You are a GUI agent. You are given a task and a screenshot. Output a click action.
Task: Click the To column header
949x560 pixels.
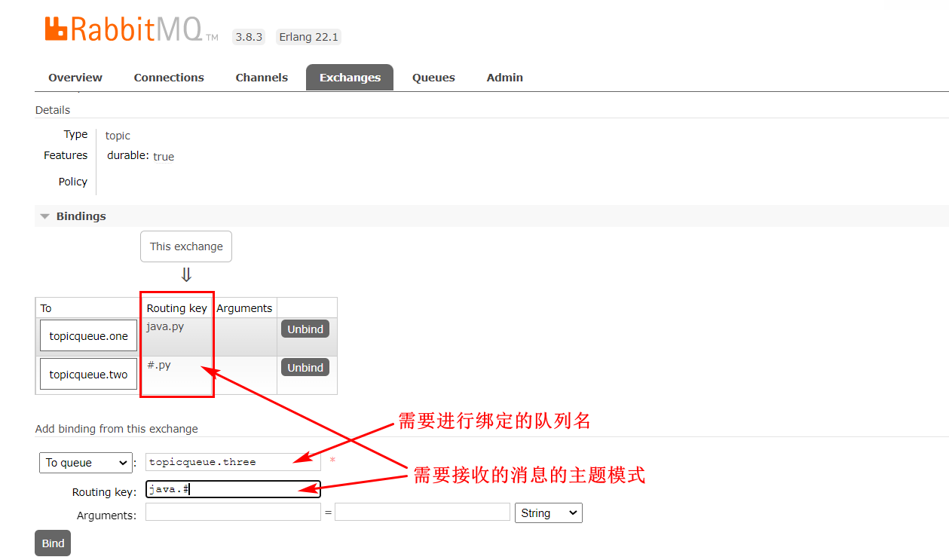[x=46, y=308]
